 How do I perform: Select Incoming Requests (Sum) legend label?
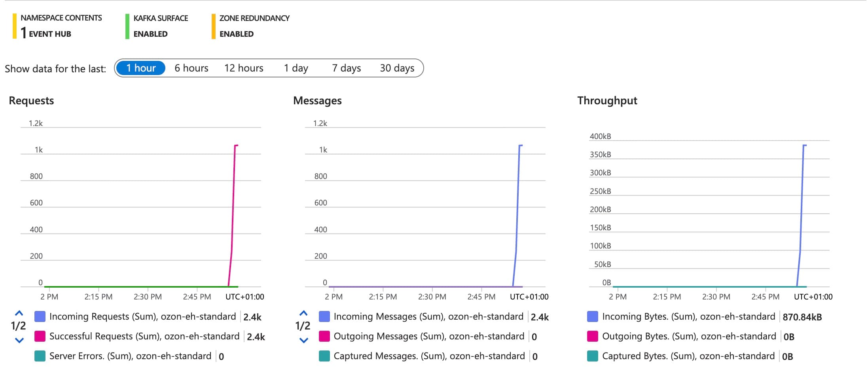[x=142, y=316]
